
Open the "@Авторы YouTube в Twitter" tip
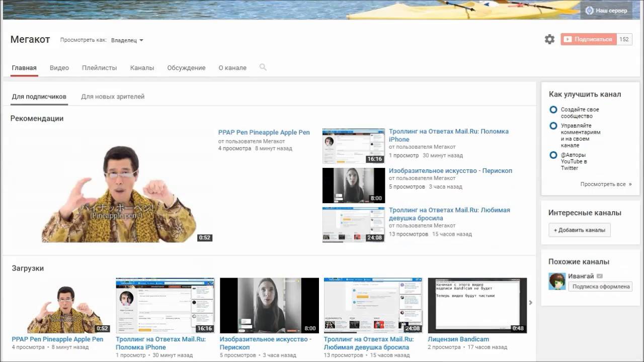tap(574, 161)
